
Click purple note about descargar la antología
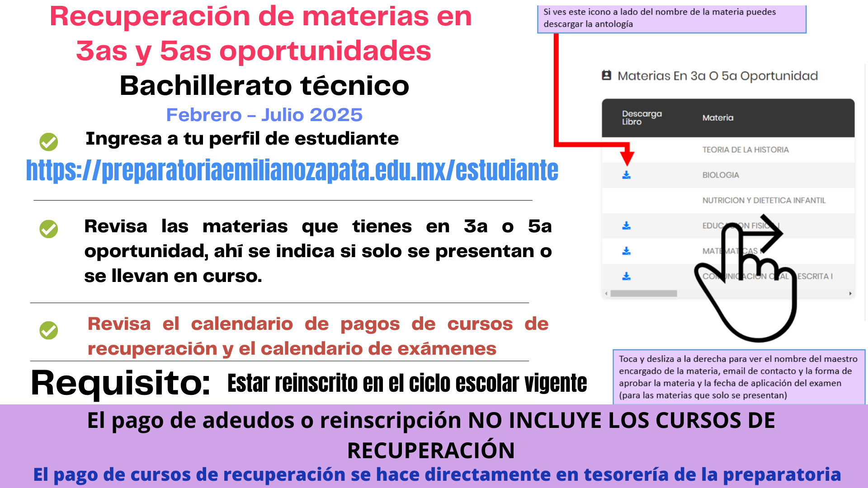pyautogui.click(x=671, y=19)
